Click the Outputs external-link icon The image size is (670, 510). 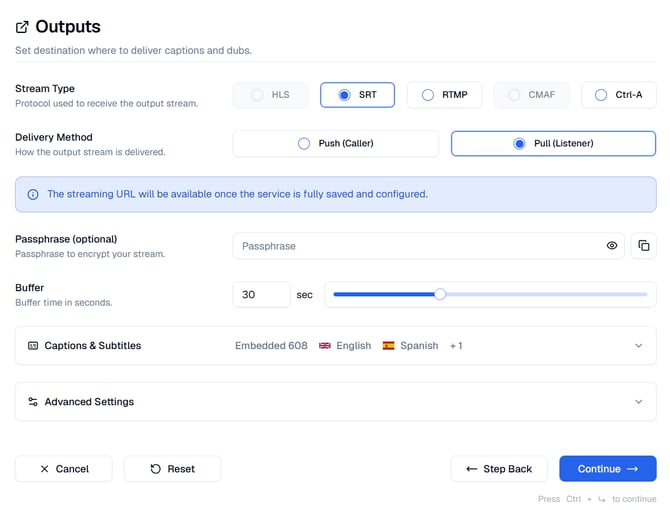[x=22, y=27]
